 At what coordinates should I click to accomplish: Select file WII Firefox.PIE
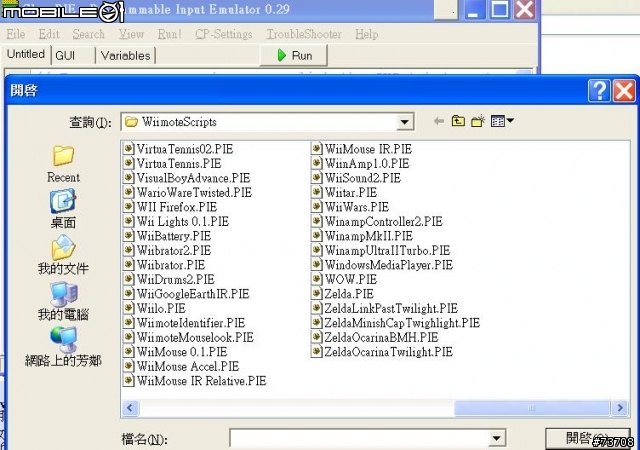tap(177, 207)
